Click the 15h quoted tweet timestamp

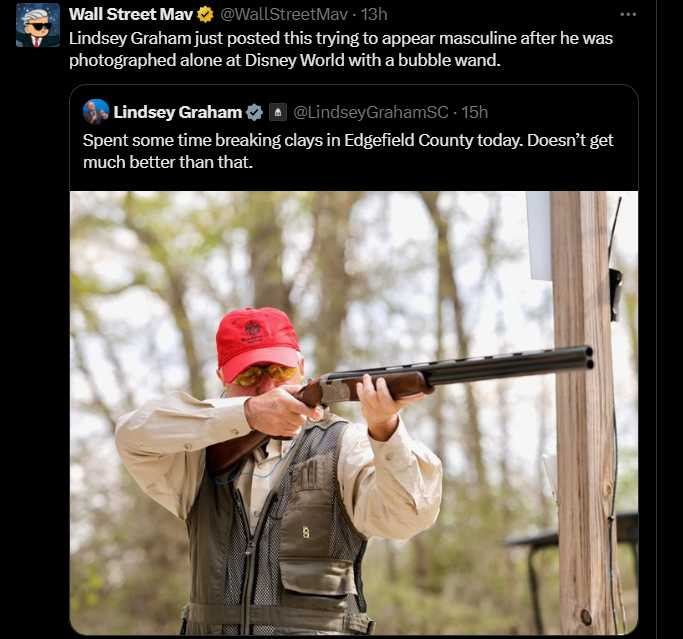(x=475, y=112)
